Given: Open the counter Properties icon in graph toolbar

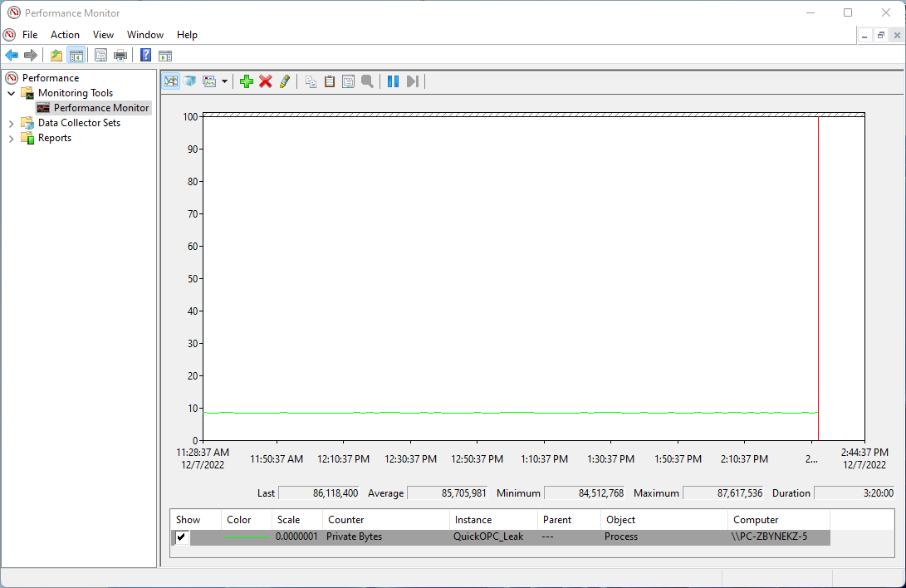Looking at the screenshot, I should (348, 81).
